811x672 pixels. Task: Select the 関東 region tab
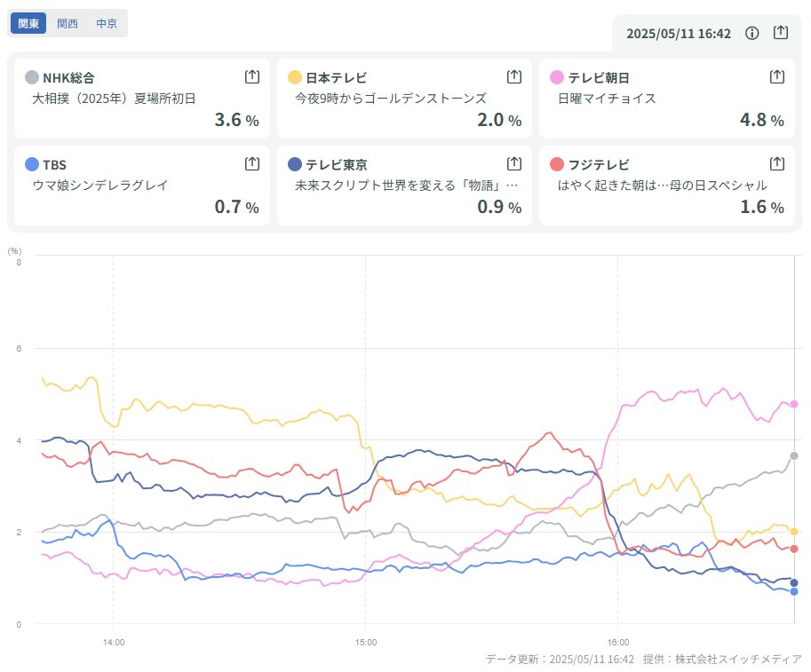(28, 23)
